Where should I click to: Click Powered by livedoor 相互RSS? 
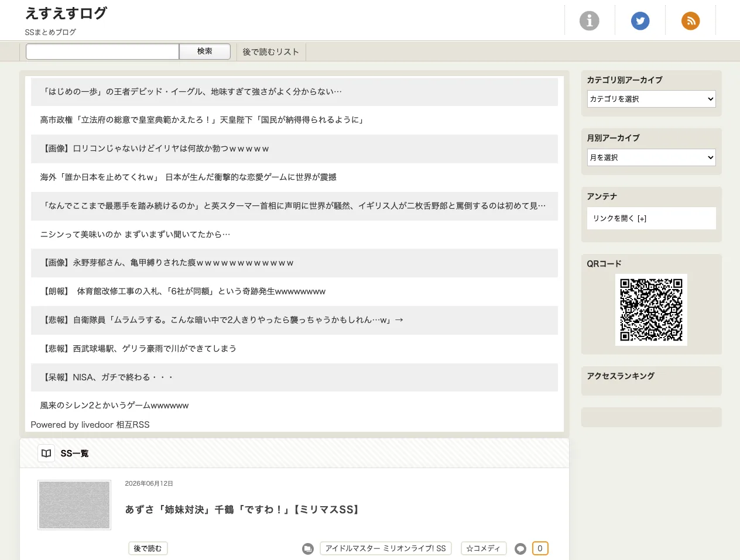point(90,425)
